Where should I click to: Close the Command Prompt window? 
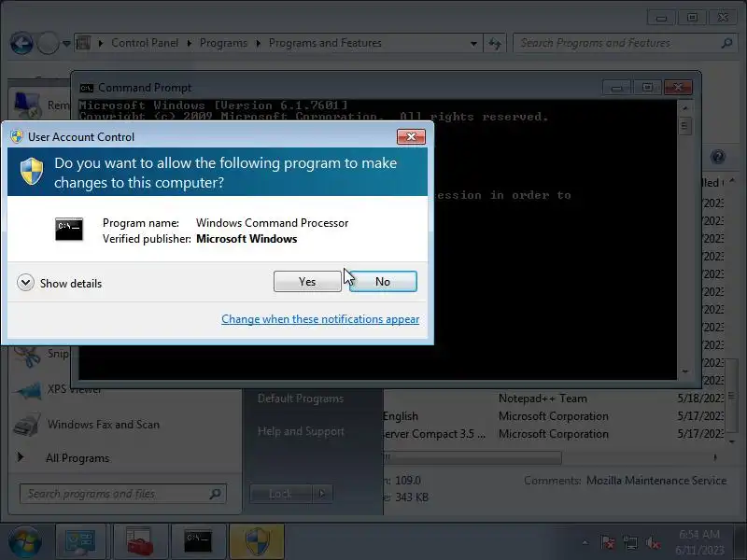[678, 87]
